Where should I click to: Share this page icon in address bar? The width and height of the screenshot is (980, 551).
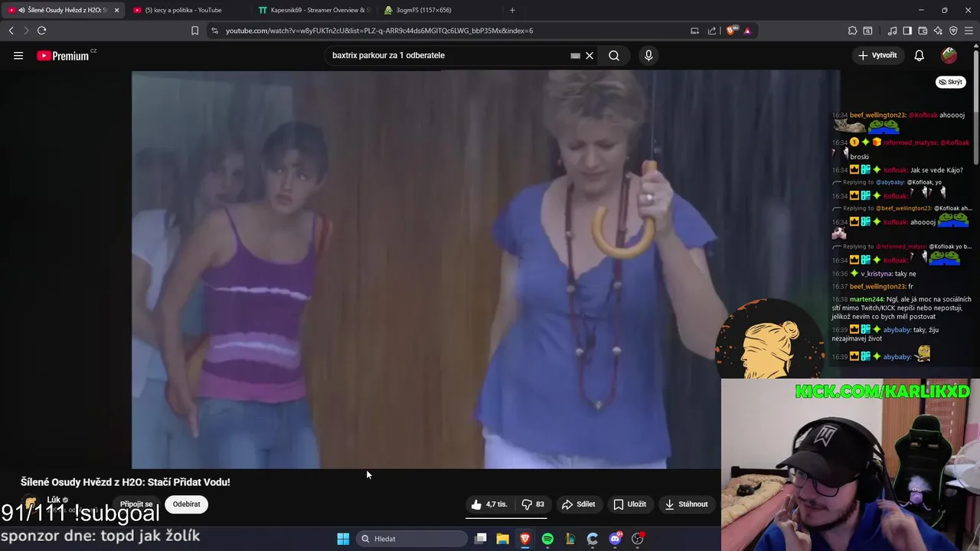pyautogui.click(x=712, y=31)
